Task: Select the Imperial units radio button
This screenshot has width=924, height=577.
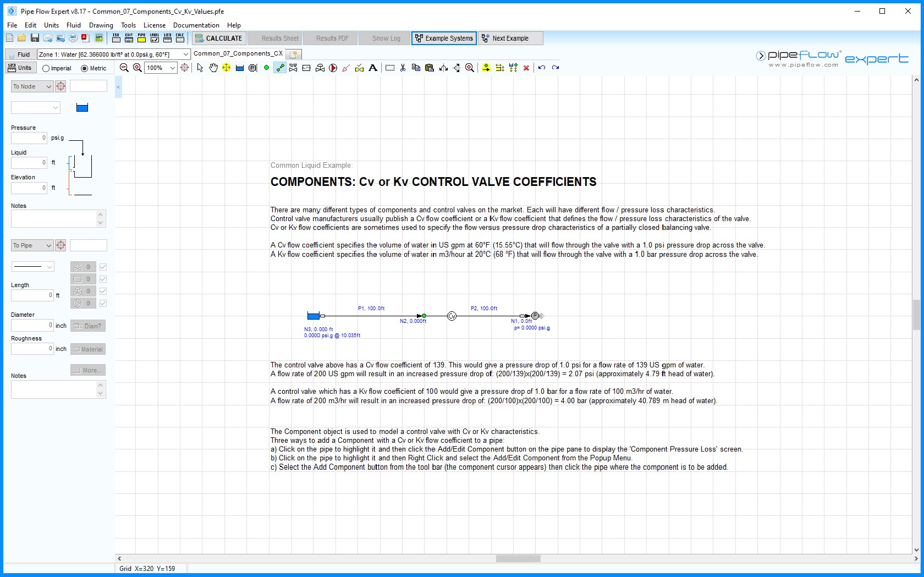Action: [x=46, y=68]
